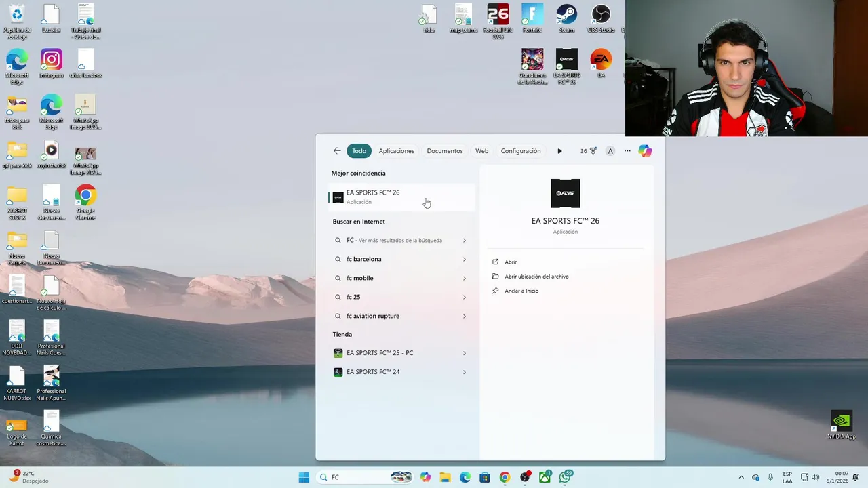Click the large EA SPORTS FC 26 preview icon
The width and height of the screenshot is (868, 488).
pyautogui.click(x=566, y=193)
